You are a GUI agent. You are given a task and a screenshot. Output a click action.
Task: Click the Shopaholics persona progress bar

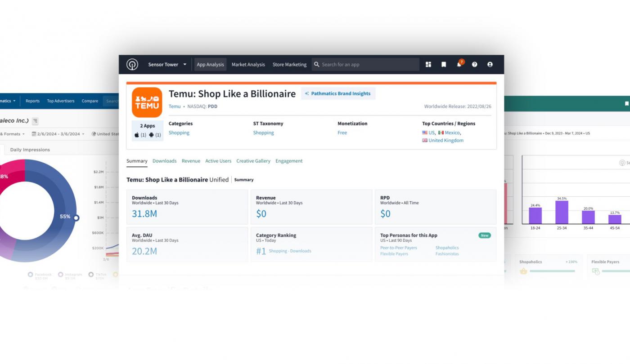click(553, 271)
